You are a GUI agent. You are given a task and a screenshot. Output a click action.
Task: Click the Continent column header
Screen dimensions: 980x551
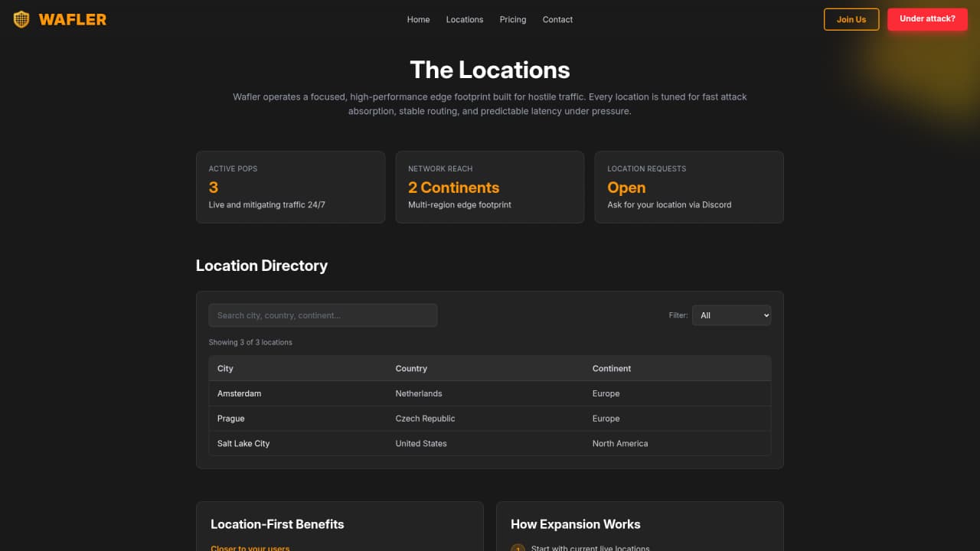coord(612,369)
